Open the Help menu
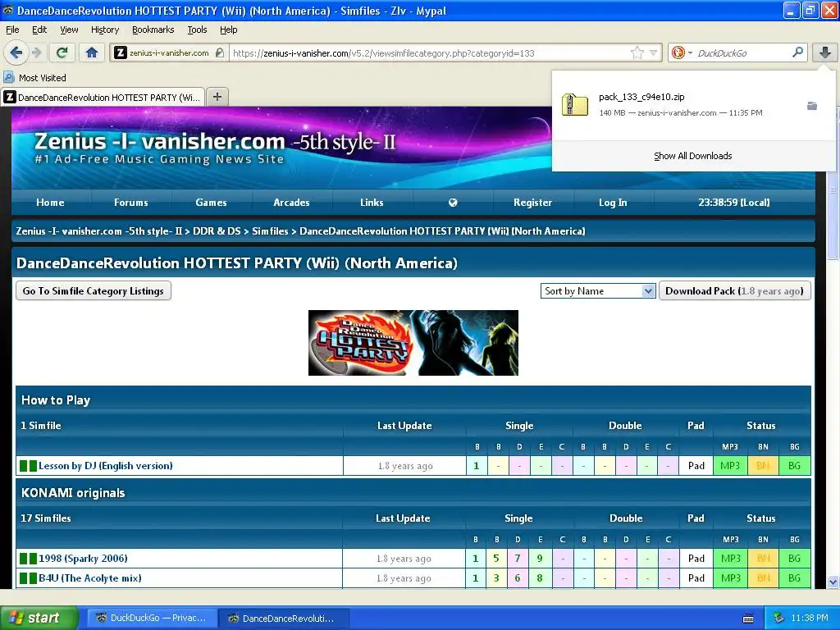Screen dimensions: 840x630 coord(229,30)
